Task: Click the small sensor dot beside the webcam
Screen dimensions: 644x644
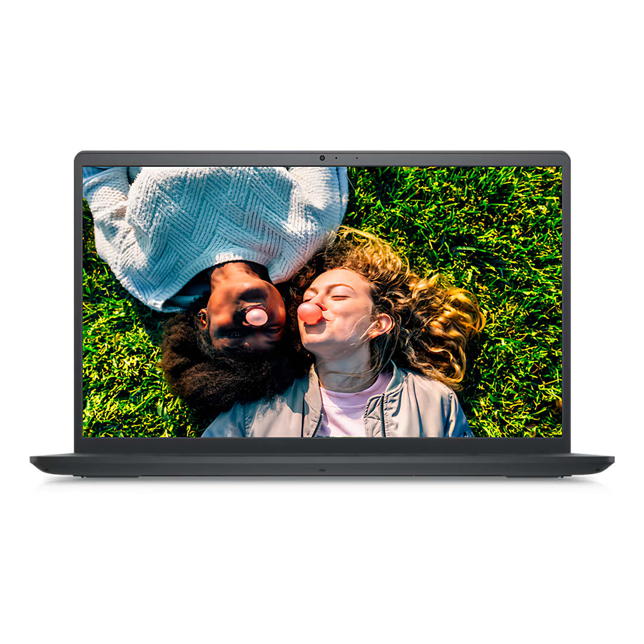Action: point(336,158)
